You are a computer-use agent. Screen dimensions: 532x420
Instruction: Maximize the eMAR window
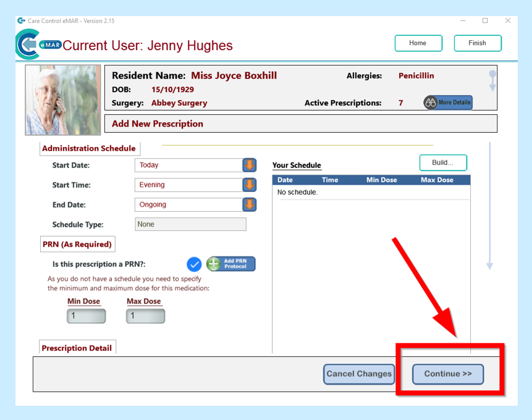485,21
